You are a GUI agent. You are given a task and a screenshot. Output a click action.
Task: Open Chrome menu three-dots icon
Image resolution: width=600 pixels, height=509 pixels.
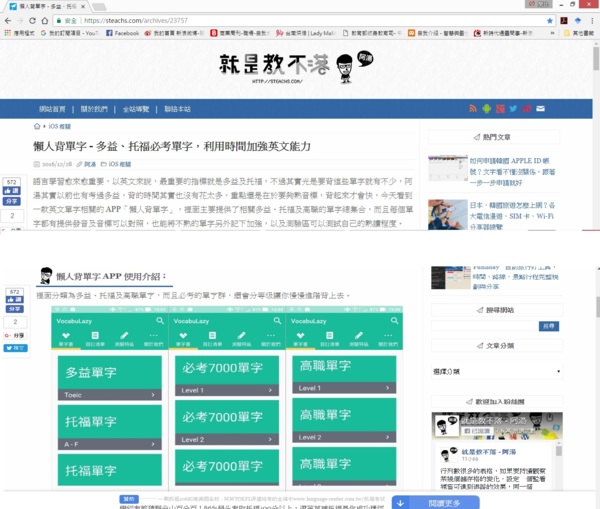(x=591, y=19)
